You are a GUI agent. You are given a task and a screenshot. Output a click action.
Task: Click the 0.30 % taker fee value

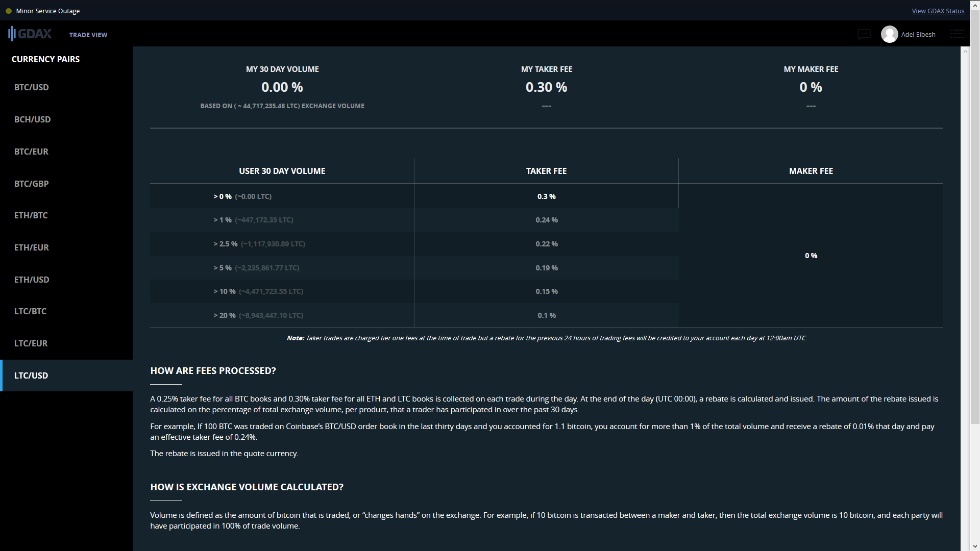[x=547, y=87]
